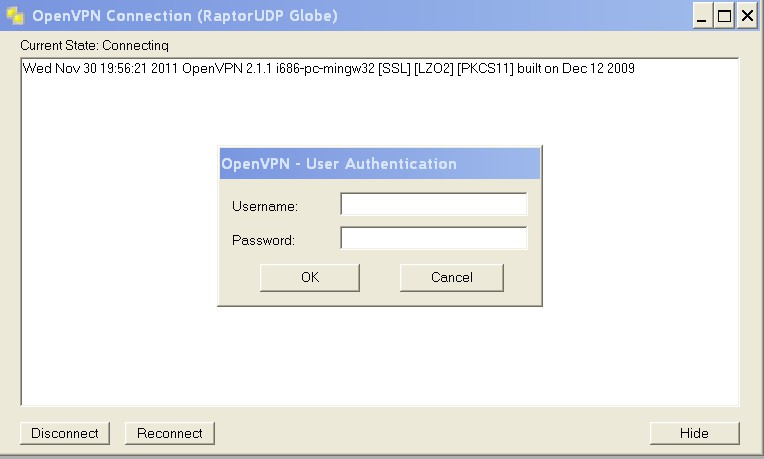
Task: Click the OpenVPN icon in the title bar
Action: (x=14, y=15)
